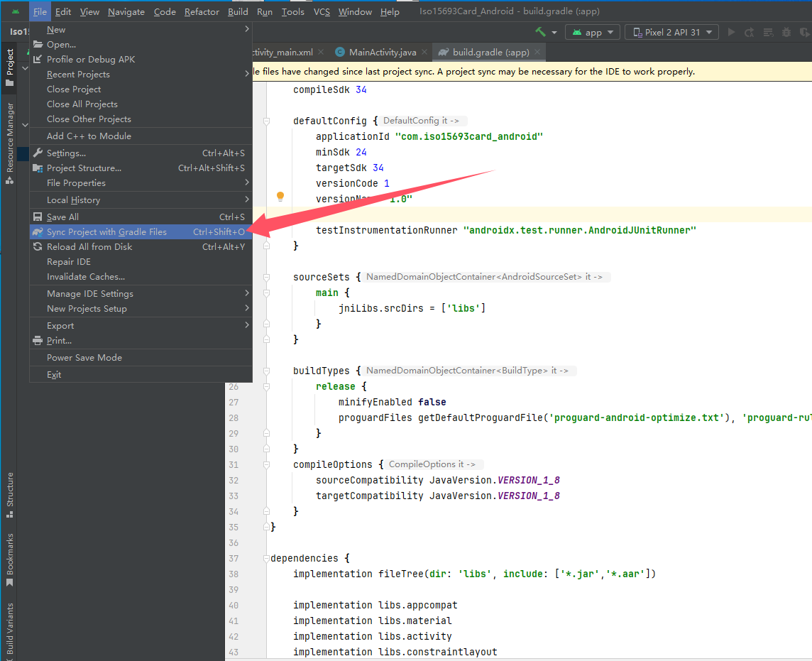812x661 pixels.
Task: Click Project Structure menu entry
Action: point(84,168)
